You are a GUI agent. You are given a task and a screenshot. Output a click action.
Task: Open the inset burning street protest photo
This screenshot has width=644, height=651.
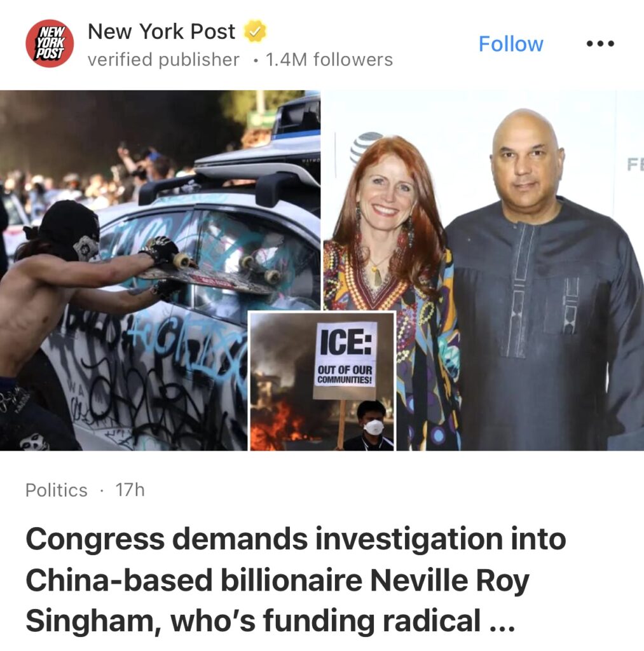coord(322,381)
